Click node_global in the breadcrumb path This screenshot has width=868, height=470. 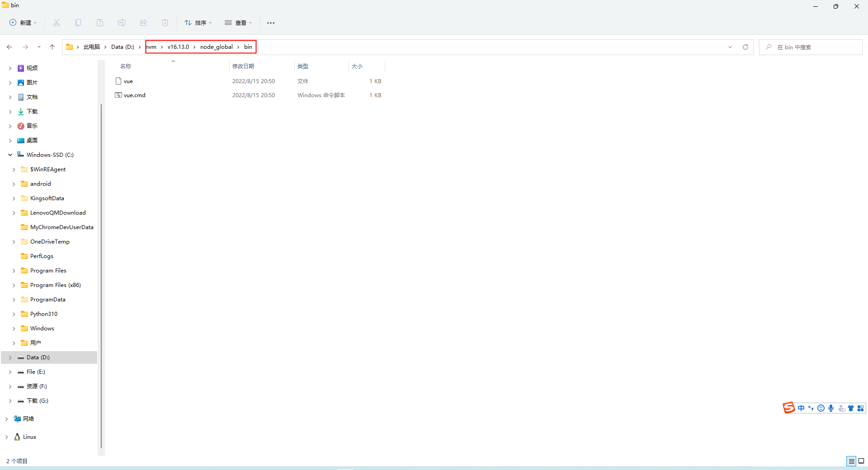click(217, 47)
